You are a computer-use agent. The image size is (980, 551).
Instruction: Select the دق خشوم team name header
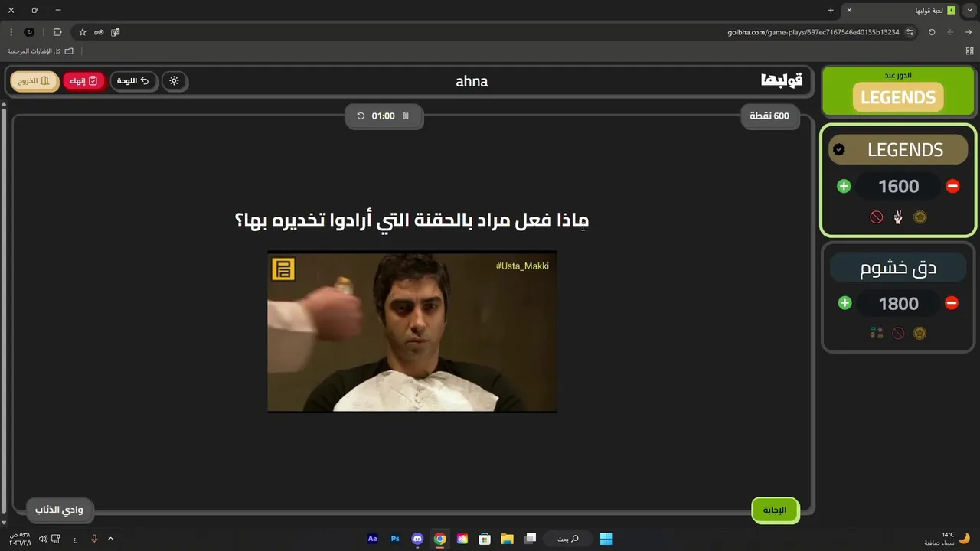[898, 268]
